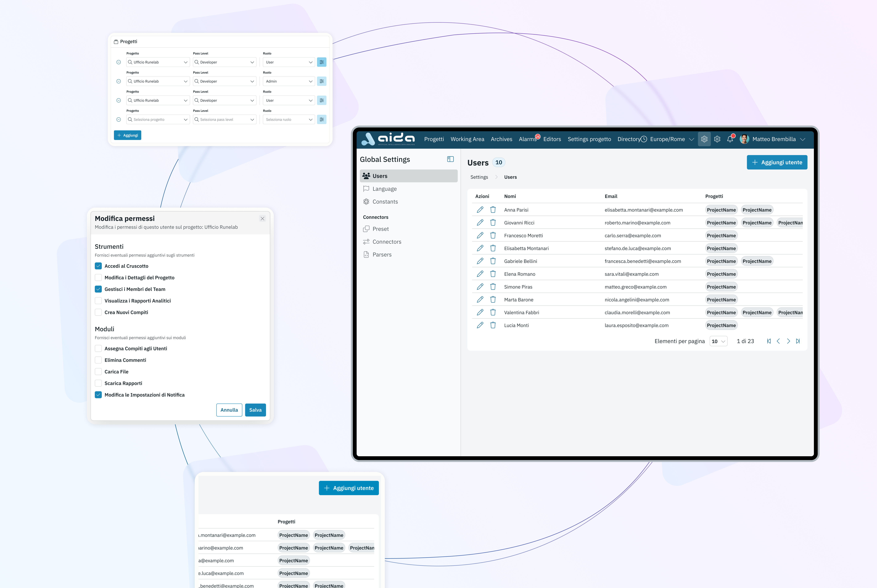
Task: Open permissions sliders icon on placeholder row
Action: coord(322,120)
